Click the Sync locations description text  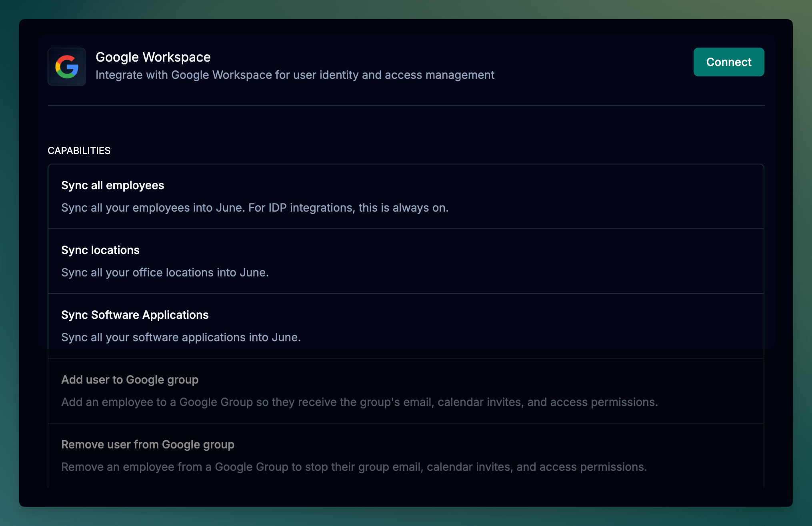165,272
